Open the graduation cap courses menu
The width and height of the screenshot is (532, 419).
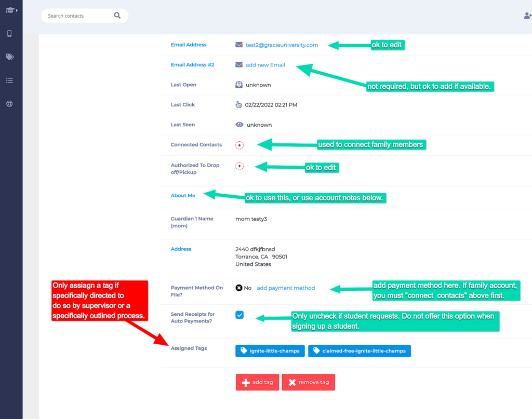(9, 9)
